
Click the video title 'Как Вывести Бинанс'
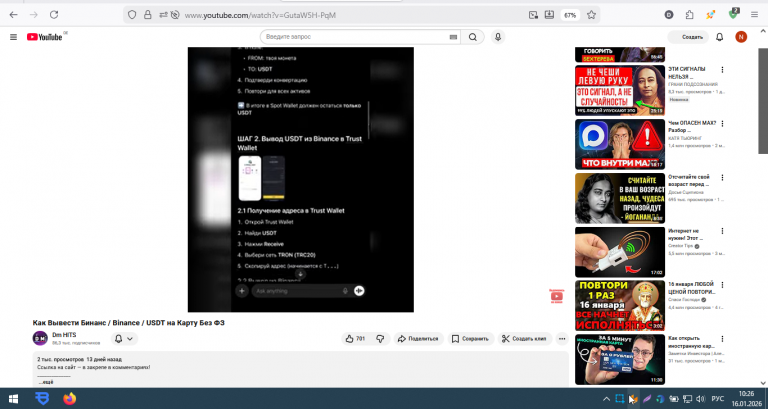tap(128, 323)
